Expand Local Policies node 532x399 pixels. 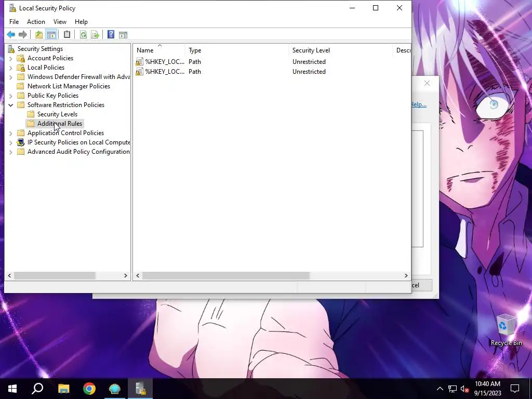[x=10, y=68]
